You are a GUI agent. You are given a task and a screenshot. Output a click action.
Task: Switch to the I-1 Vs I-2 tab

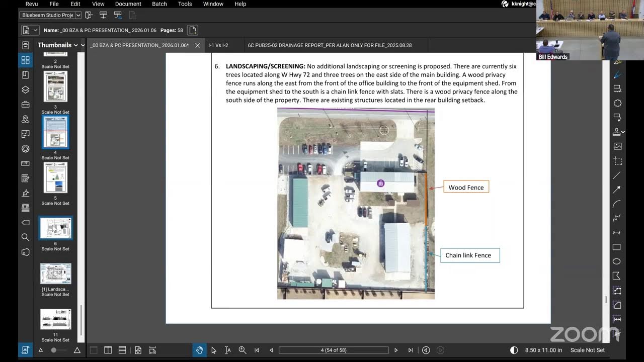coord(218,45)
